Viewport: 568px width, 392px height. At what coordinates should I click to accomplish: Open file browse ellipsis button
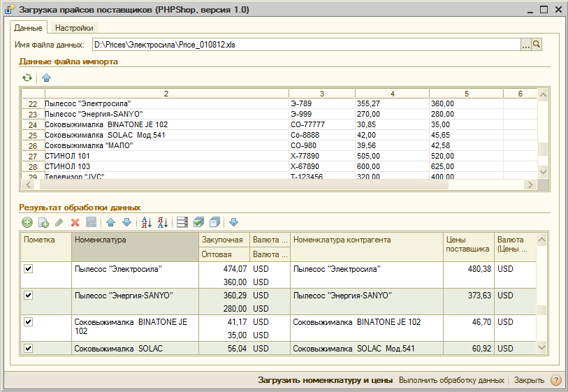pos(525,45)
